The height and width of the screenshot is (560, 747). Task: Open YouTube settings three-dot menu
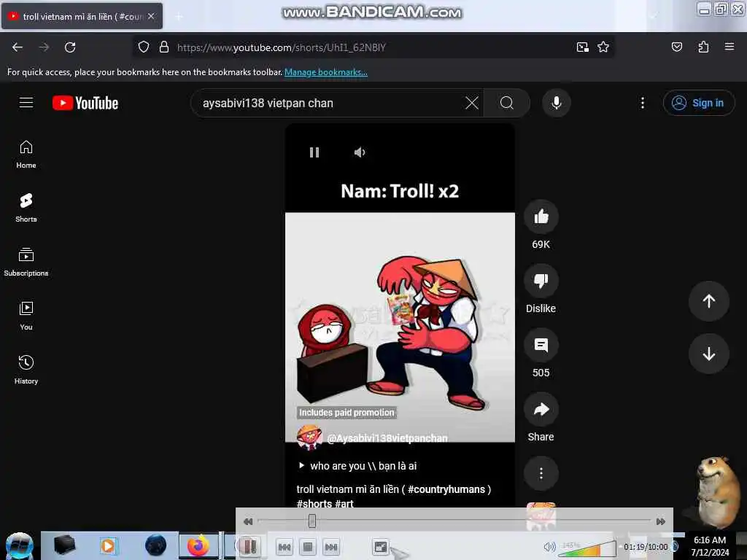(x=642, y=103)
